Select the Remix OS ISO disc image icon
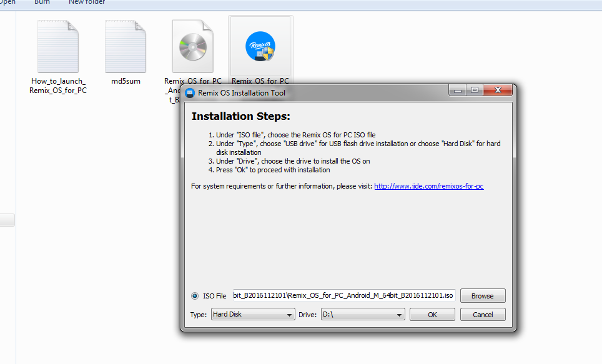The height and width of the screenshot is (364, 602). tap(193, 46)
